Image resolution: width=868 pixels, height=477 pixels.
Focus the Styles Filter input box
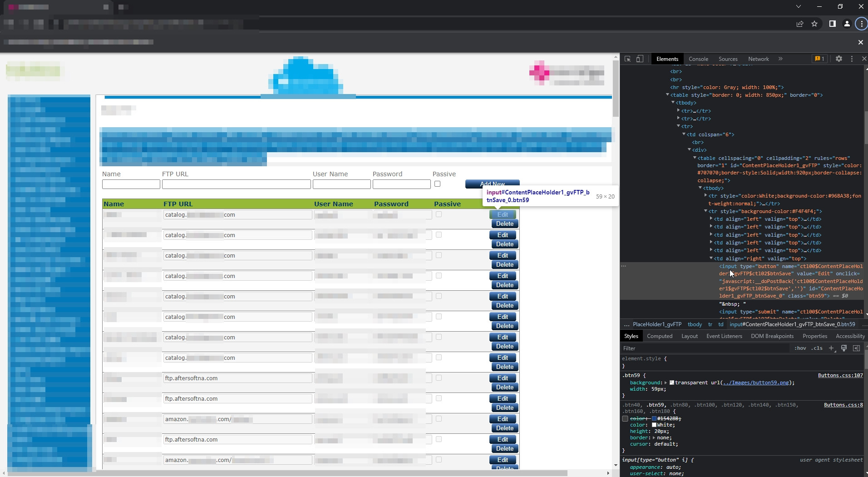pyautogui.click(x=705, y=348)
